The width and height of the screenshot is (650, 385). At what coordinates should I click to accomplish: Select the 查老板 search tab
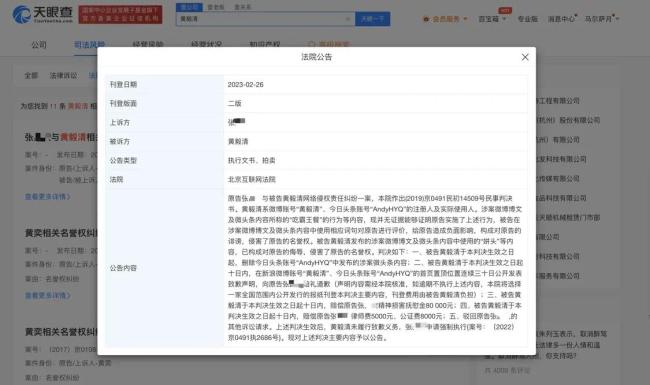point(216,7)
